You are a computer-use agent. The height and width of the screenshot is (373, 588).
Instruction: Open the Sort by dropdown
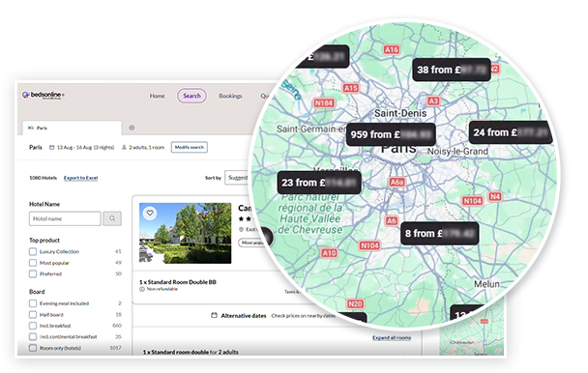(x=238, y=178)
